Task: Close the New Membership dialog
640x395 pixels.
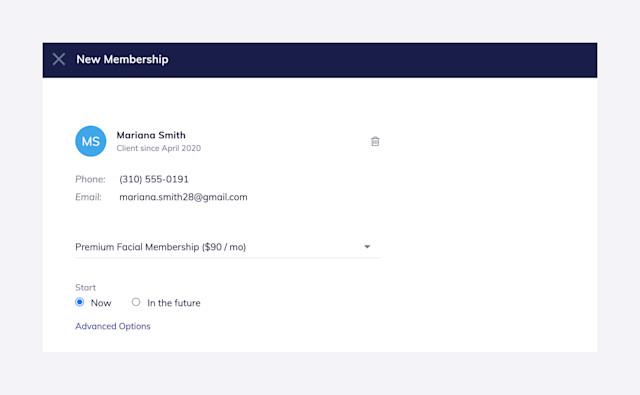Action: pyautogui.click(x=59, y=59)
